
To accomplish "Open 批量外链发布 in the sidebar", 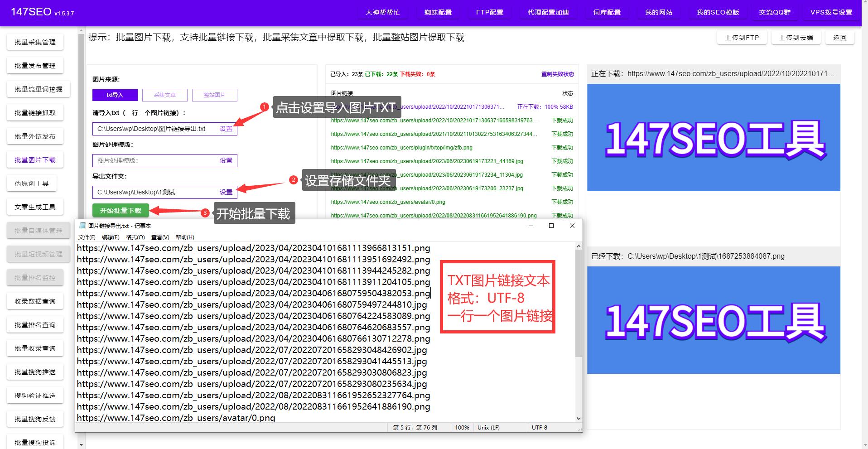I will [35, 136].
